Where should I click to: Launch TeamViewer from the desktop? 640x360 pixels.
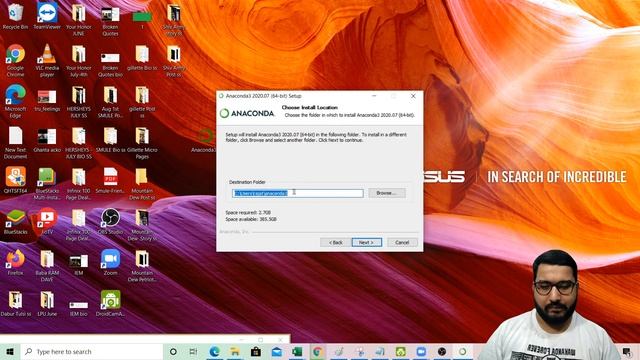click(47, 17)
